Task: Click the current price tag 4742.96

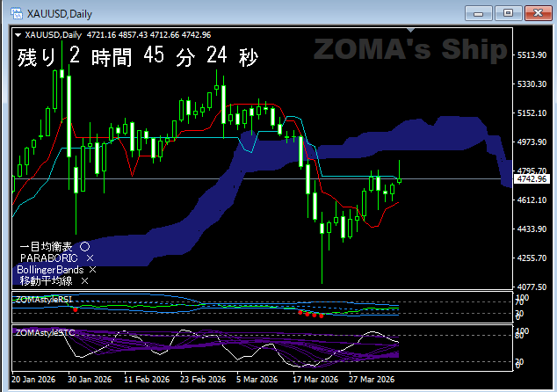Action: [x=532, y=179]
